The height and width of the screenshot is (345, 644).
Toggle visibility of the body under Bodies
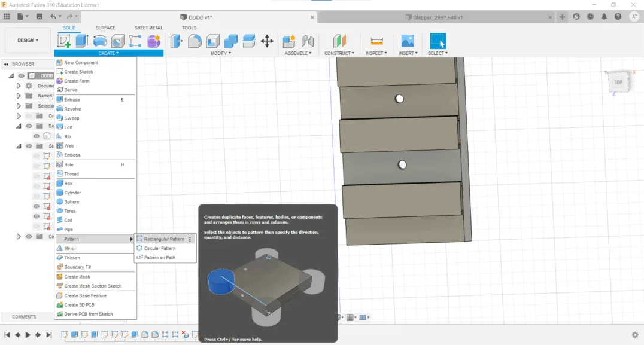tap(37, 136)
